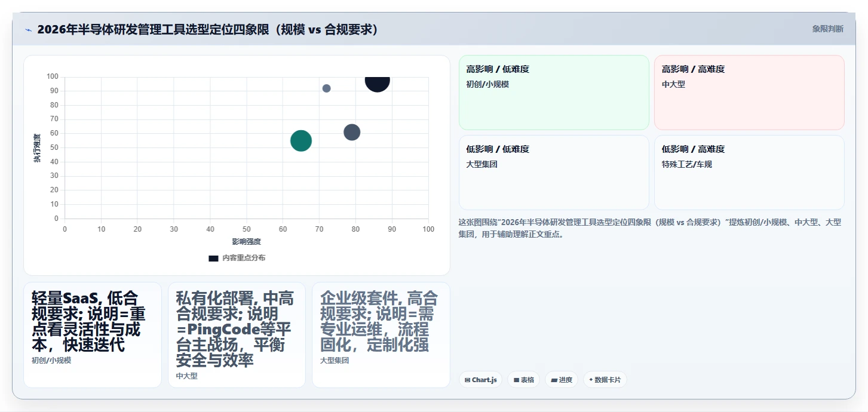868x412 pixels.
Task: Open the 低影响 / 低难度 quadrant card
Action: pyautogui.click(x=554, y=173)
